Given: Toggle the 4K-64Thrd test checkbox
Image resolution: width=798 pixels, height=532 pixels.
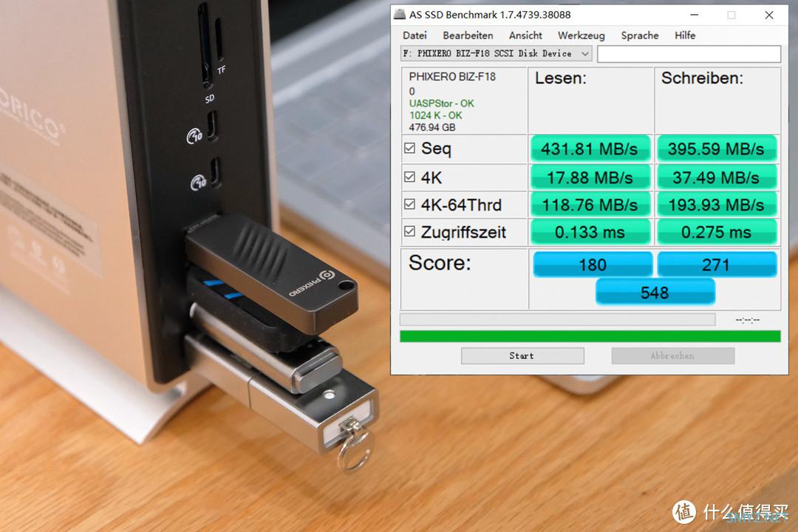Looking at the screenshot, I should tap(409, 204).
